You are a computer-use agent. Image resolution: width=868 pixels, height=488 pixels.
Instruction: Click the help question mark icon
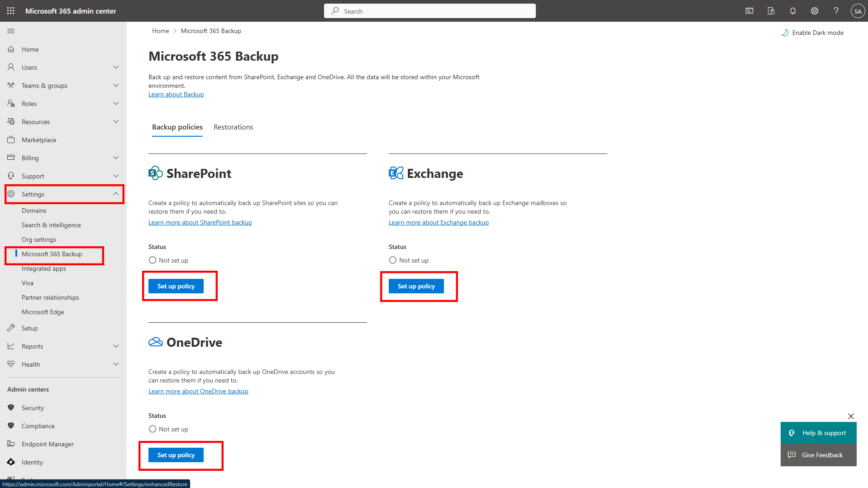click(x=836, y=10)
